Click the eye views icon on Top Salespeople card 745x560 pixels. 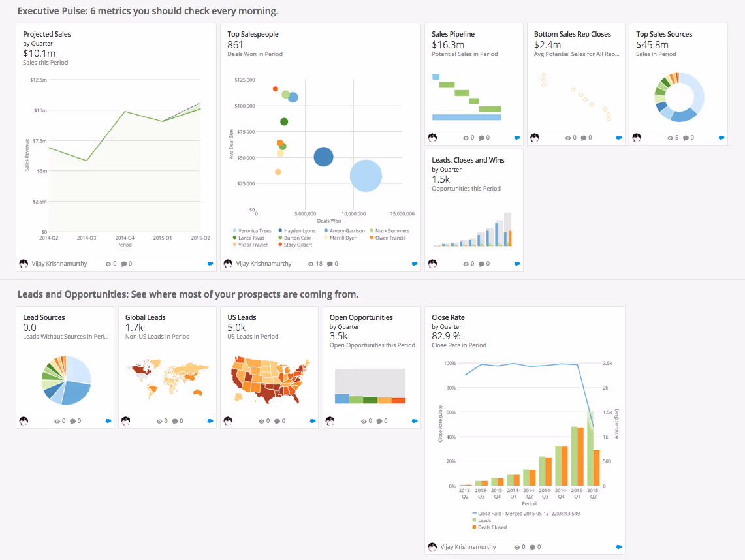coord(310,263)
